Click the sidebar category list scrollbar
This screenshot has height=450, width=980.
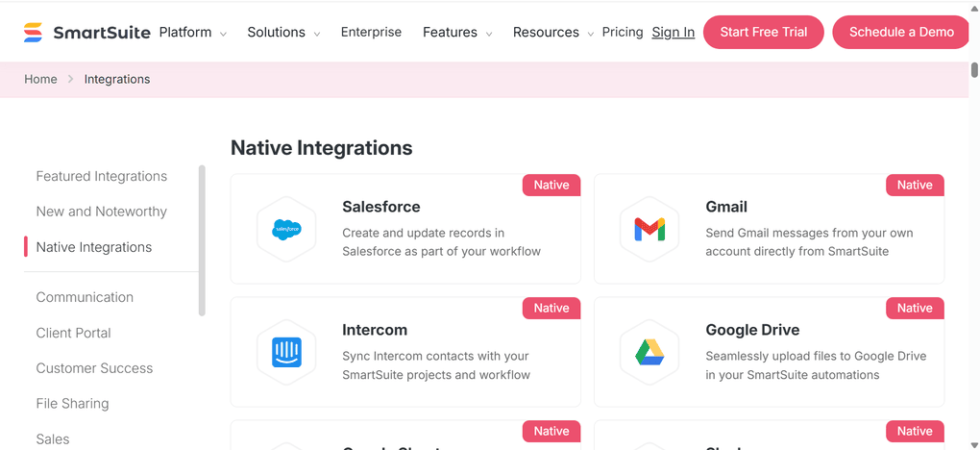click(202, 240)
